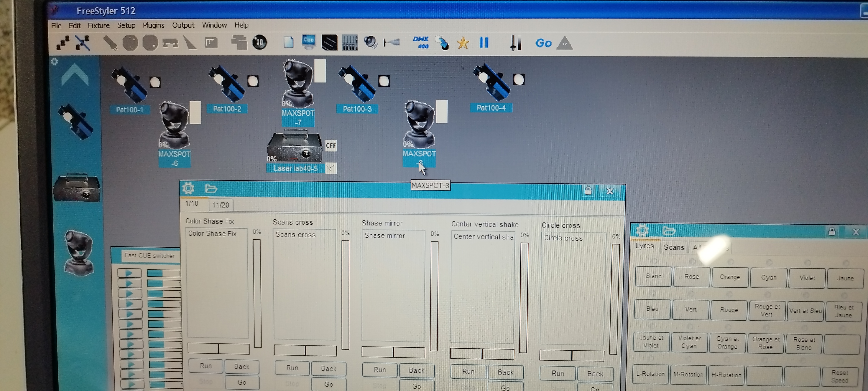Select Shase mirror entry in its cue list

[385, 236]
